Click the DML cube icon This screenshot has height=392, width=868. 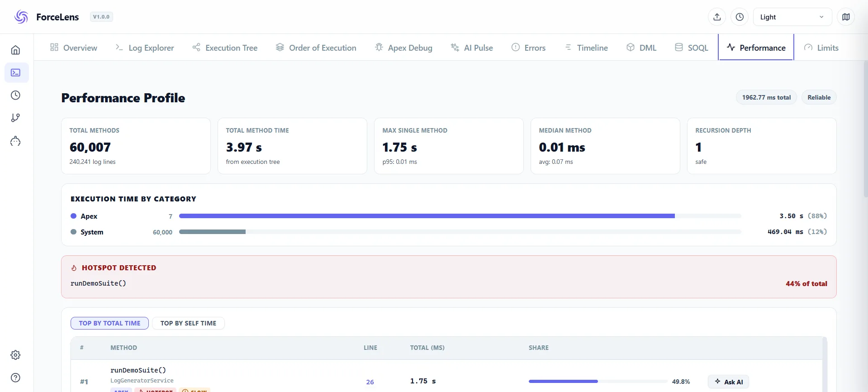click(631, 47)
